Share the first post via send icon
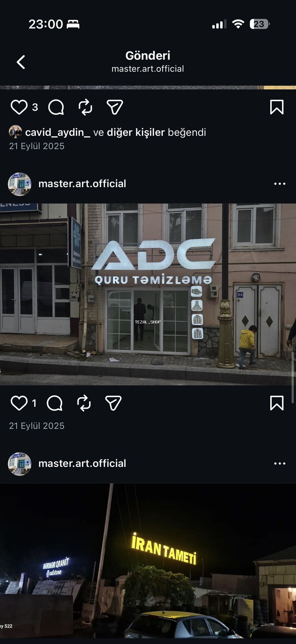The height and width of the screenshot is (644, 296). [x=115, y=107]
